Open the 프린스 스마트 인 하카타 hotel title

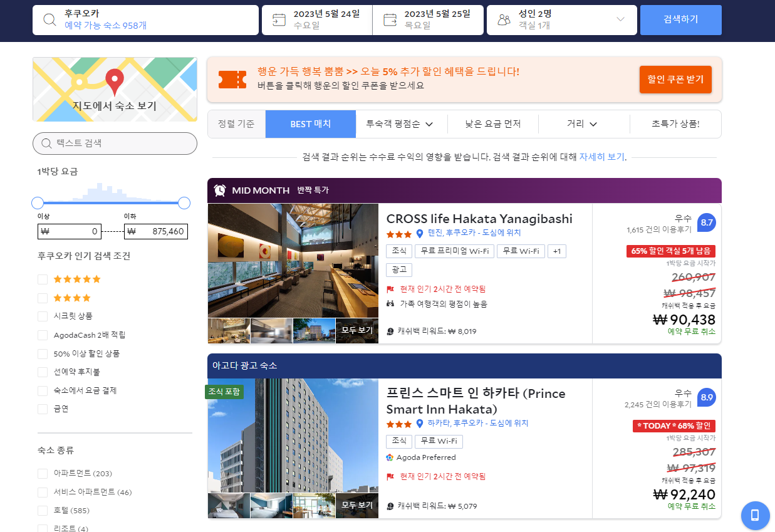click(476, 401)
